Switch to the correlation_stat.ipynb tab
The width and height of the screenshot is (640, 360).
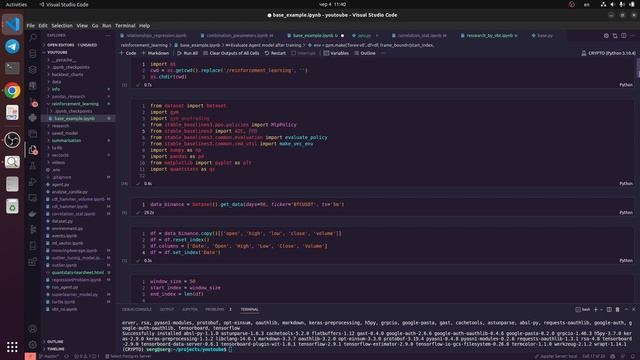419,36
